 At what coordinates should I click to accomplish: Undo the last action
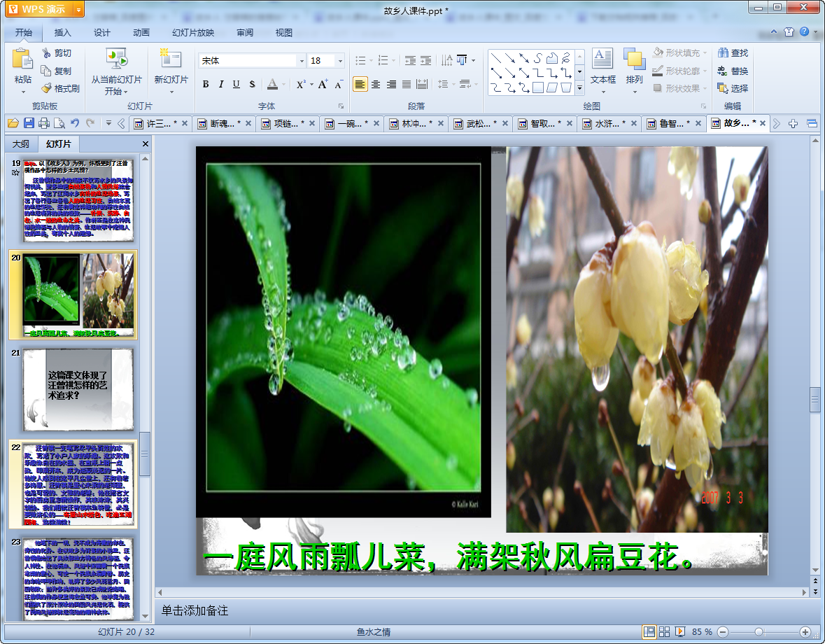tap(75, 123)
